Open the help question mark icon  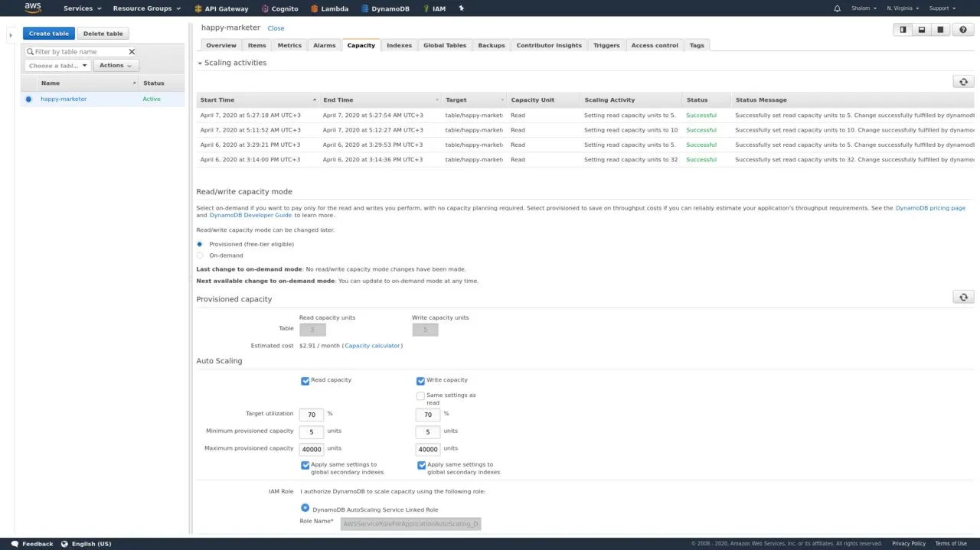pos(964,30)
